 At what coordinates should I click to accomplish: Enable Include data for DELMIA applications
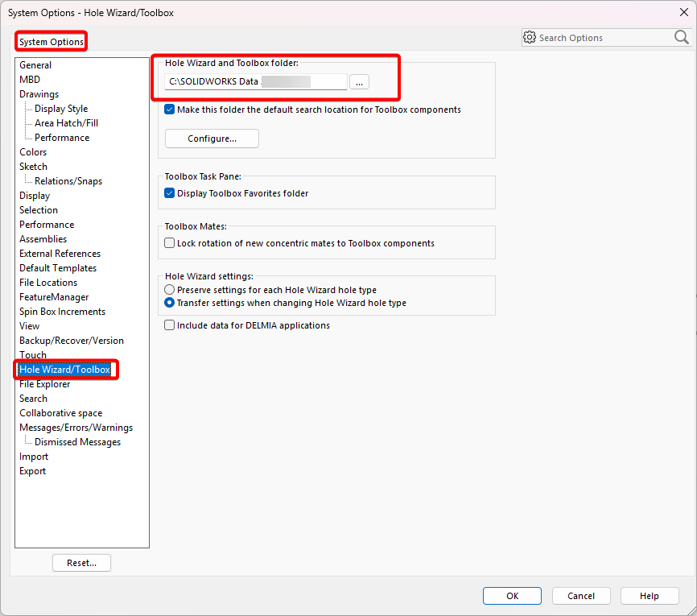[x=169, y=325]
